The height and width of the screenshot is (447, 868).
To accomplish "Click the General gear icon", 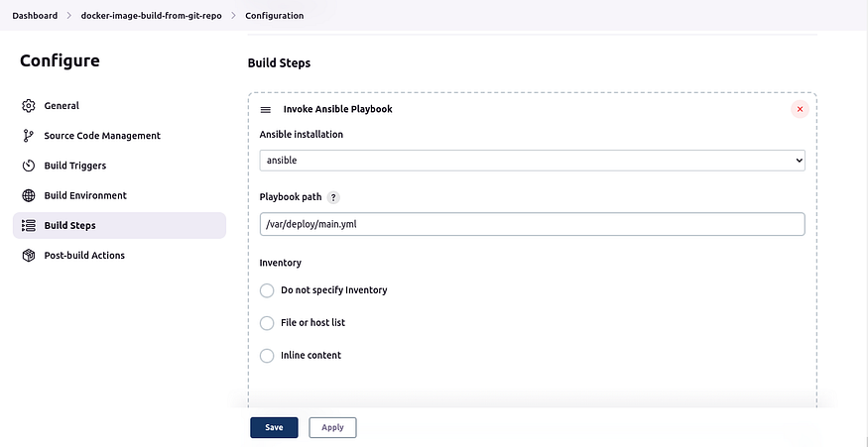I will coord(29,106).
